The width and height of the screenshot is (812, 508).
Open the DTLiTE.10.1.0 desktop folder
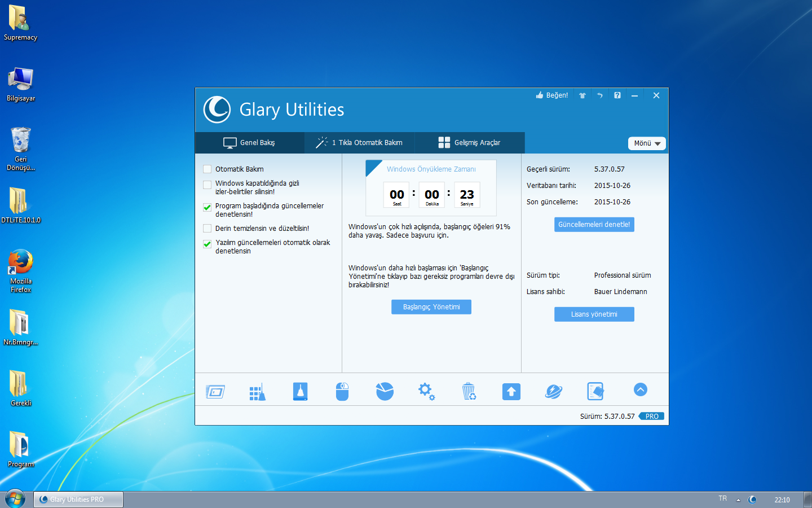click(21, 205)
